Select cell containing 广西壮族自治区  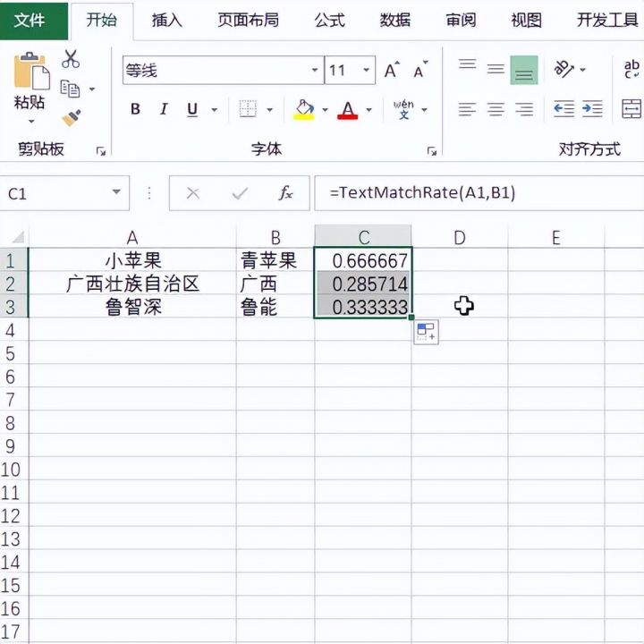tap(132, 284)
